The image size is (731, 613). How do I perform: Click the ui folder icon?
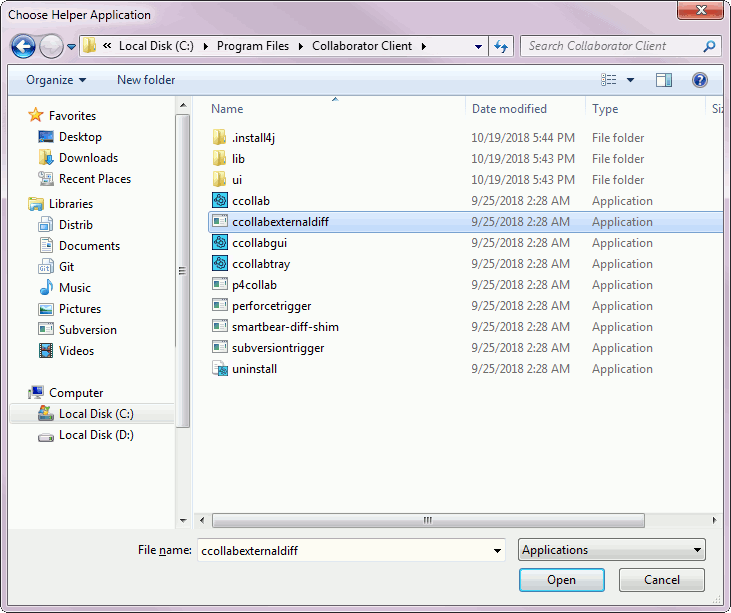click(219, 179)
